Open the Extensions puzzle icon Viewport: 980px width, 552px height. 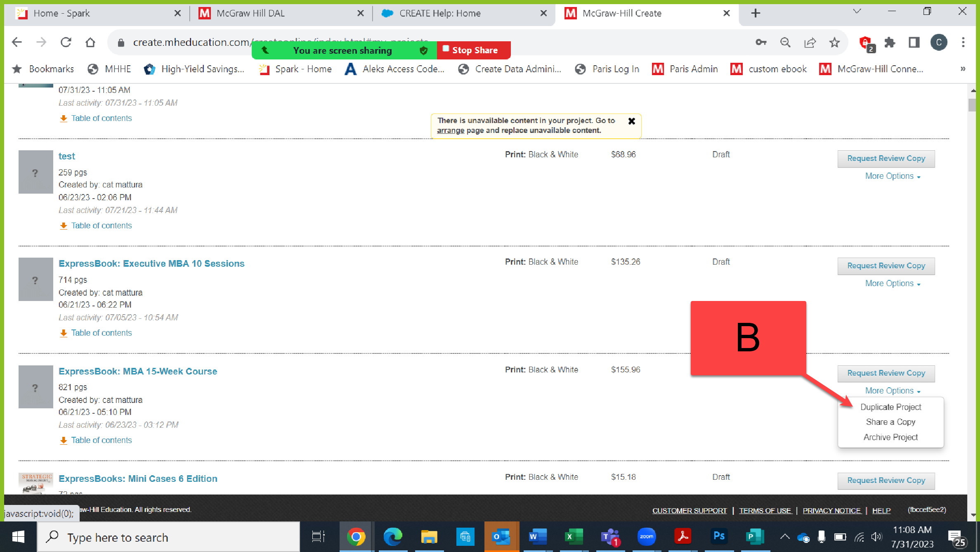coord(890,42)
